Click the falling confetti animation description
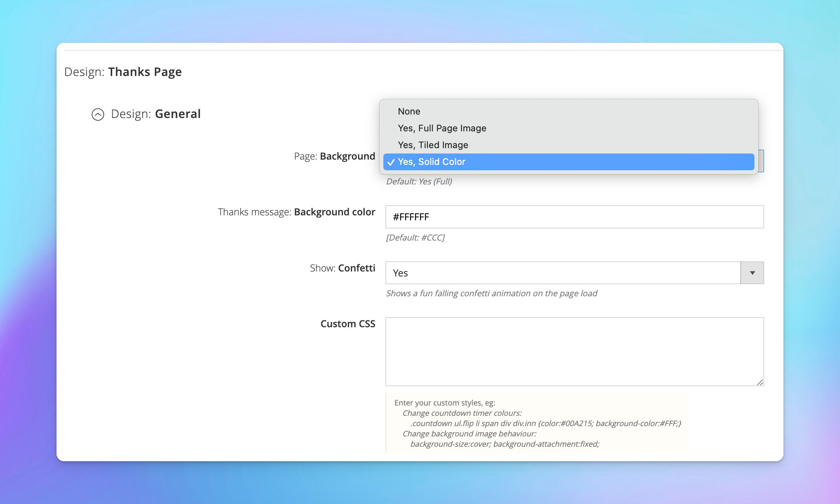This screenshot has height=504, width=840. point(492,293)
